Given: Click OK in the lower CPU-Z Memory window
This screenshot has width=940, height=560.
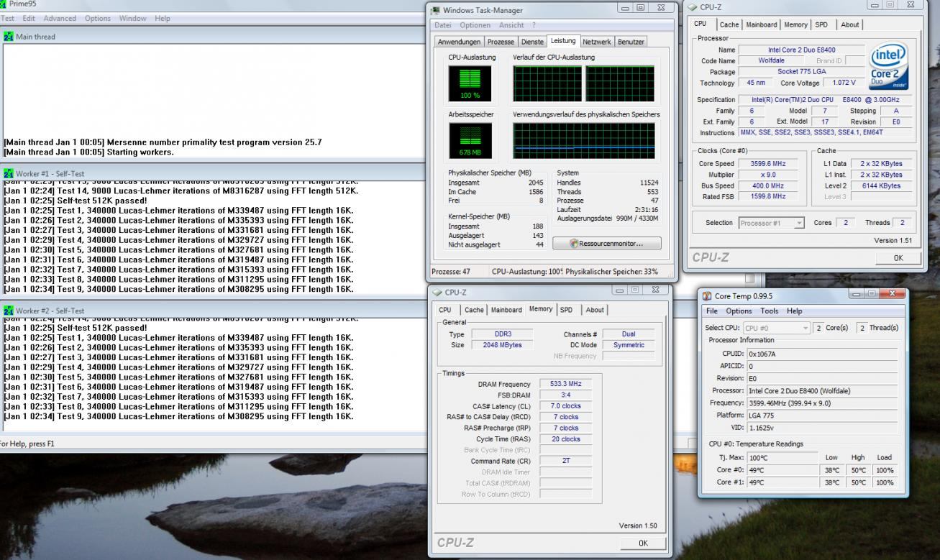Looking at the screenshot, I should pyautogui.click(x=643, y=543).
